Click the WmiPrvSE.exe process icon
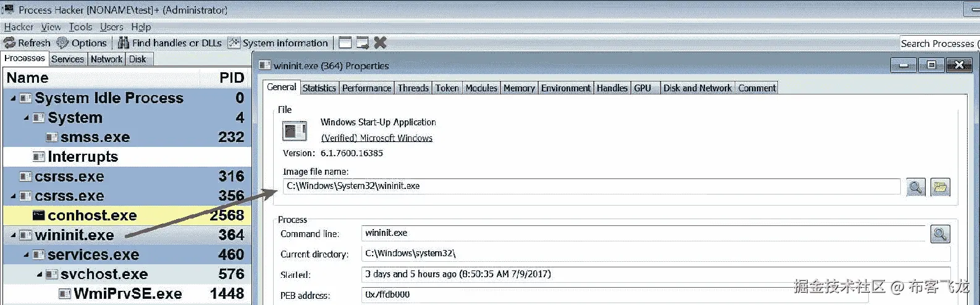This screenshot has width=980, height=305. click(65, 294)
